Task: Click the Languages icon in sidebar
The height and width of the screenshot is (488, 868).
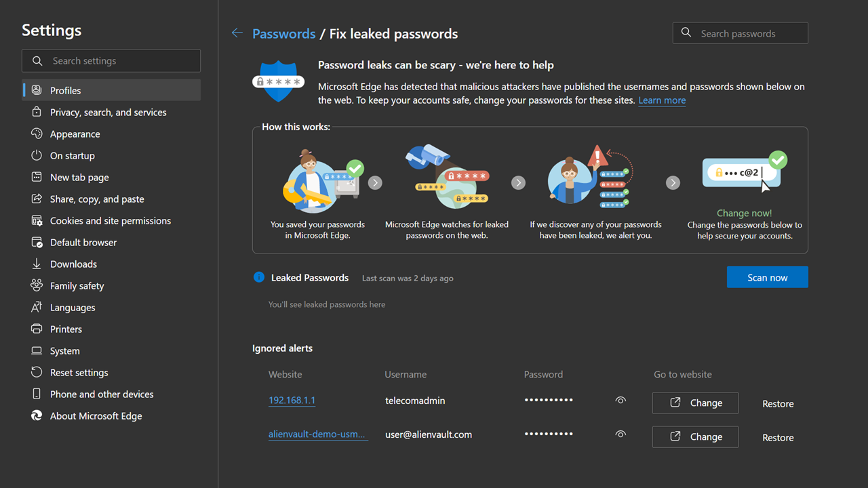Action: [x=37, y=307]
